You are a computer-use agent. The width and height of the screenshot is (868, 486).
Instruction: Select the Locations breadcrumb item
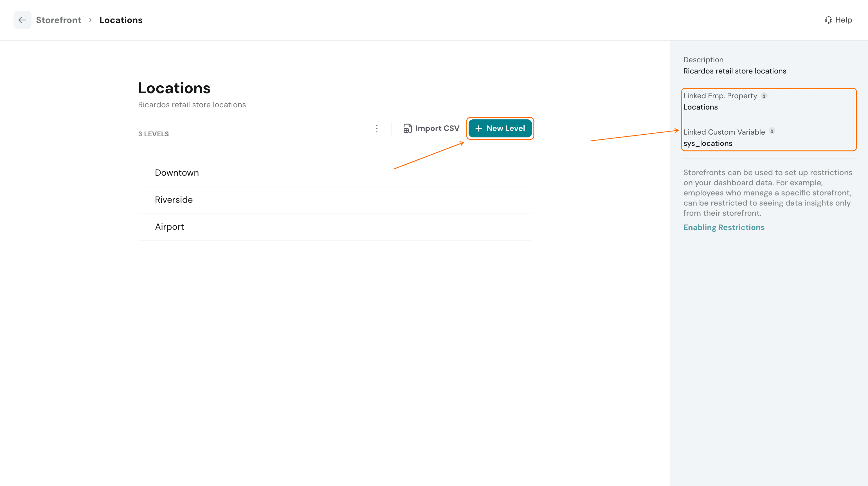coord(121,20)
